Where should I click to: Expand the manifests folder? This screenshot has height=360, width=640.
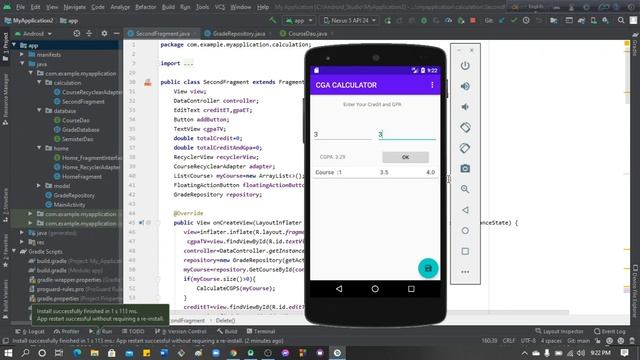point(22,55)
